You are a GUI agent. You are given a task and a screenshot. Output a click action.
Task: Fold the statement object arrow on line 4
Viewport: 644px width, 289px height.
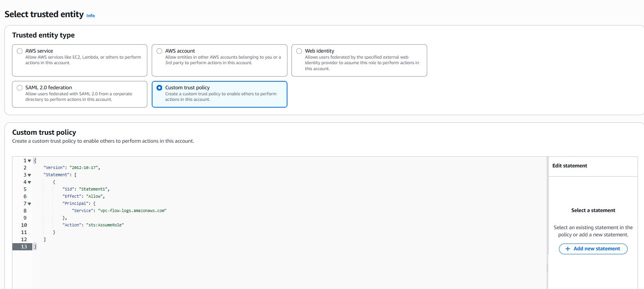coord(30,183)
